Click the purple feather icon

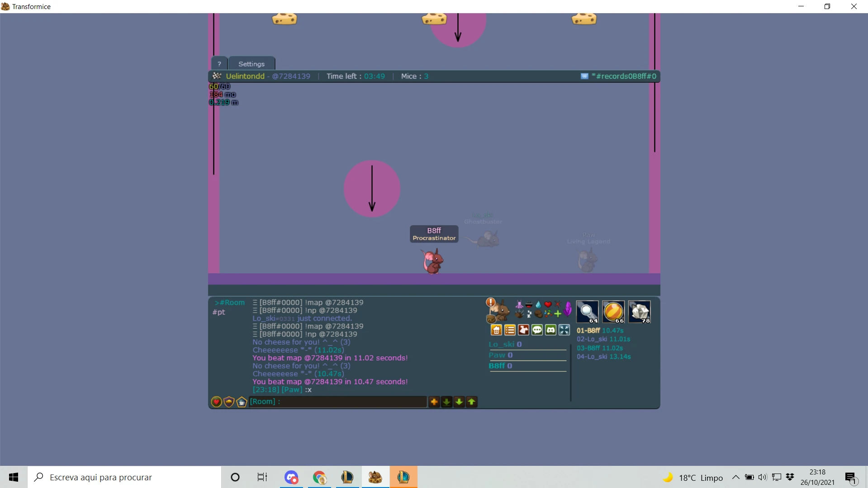coord(568,309)
